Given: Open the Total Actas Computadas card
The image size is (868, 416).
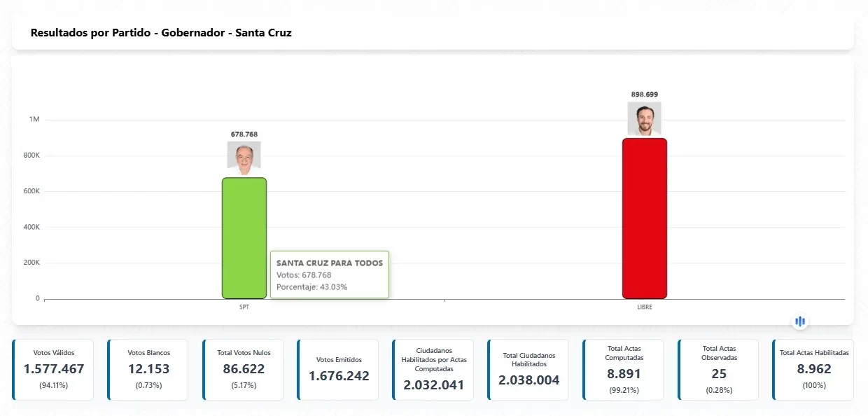Looking at the screenshot, I should (624, 370).
